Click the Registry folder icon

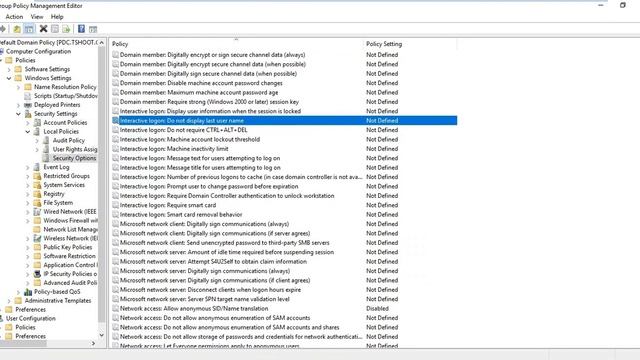[37, 194]
